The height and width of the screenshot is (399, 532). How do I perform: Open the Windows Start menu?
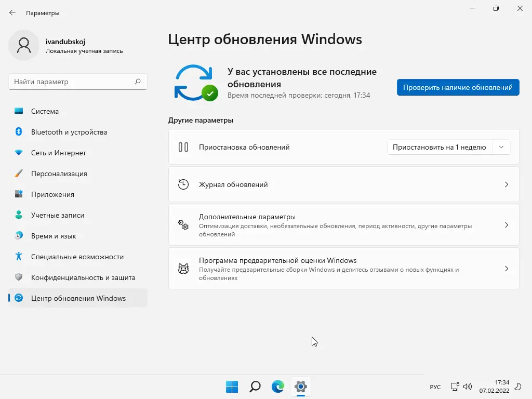pyautogui.click(x=232, y=387)
